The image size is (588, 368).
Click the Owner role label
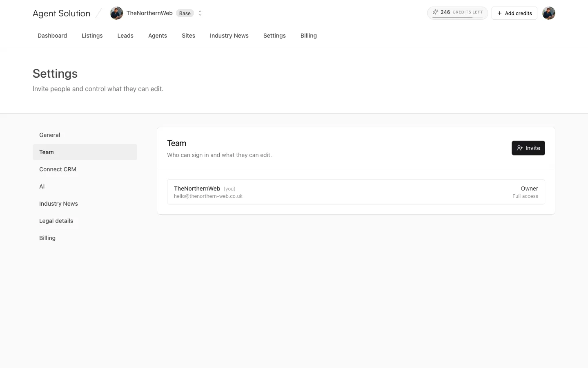coord(529,188)
